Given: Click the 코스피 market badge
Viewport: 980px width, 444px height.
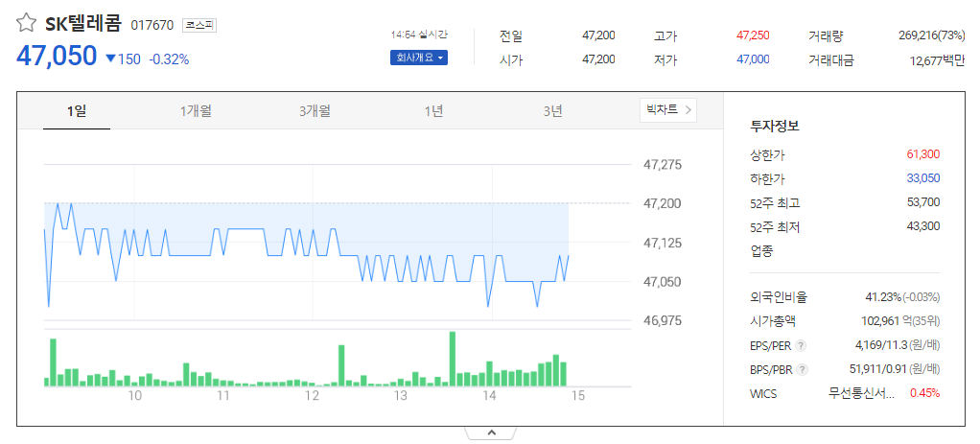Looking at the screenshot, I should click(199, 25).
